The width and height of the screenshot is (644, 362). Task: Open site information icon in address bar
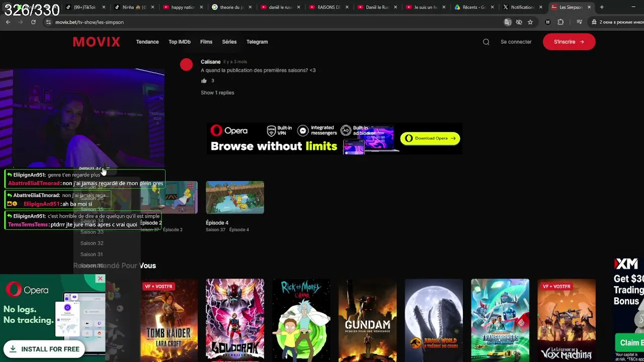(x=48, y=22)
